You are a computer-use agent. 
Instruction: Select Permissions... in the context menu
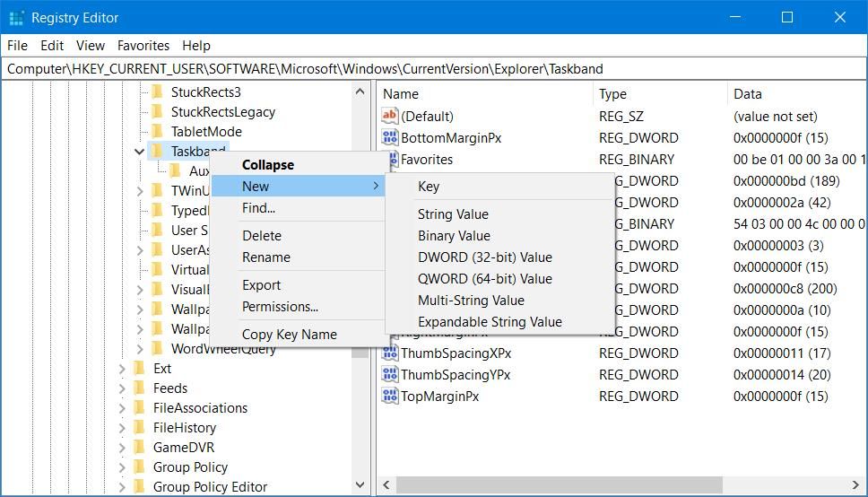coord(280,306)
